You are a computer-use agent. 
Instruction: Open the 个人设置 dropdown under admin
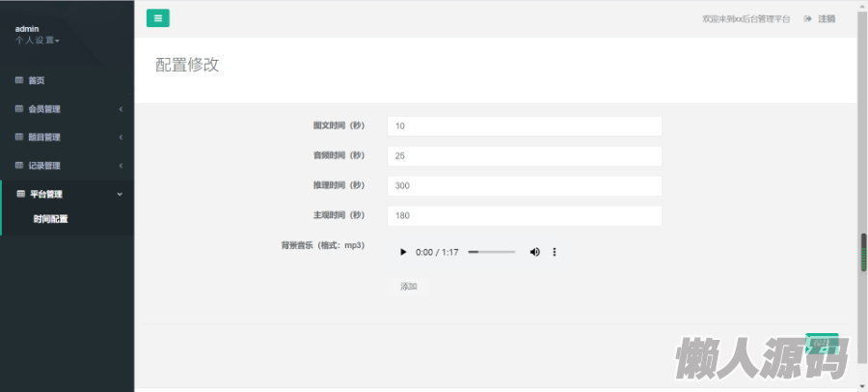coord(37,40)
